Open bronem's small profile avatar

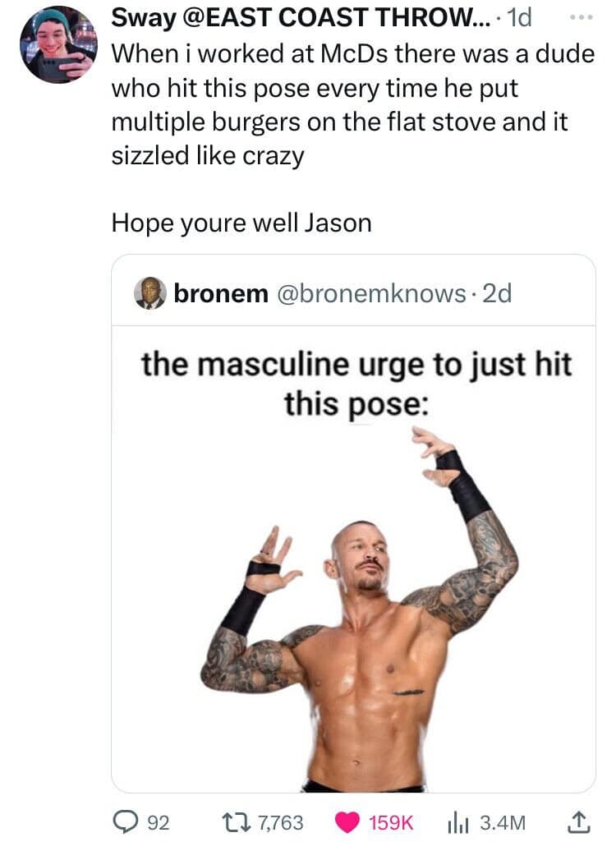click(149, 293)
